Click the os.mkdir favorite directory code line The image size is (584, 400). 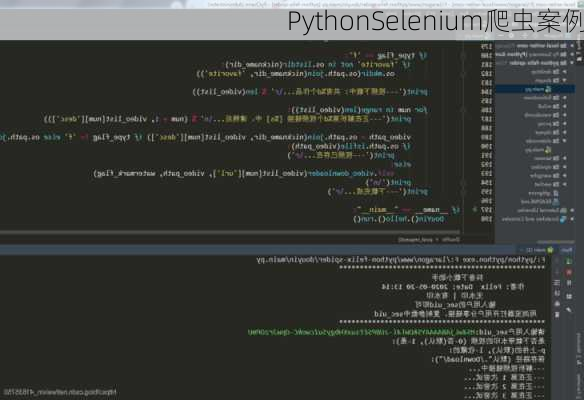point(295,74)
